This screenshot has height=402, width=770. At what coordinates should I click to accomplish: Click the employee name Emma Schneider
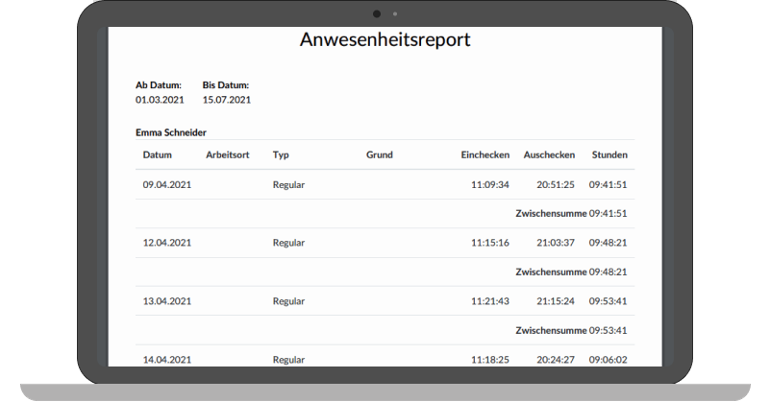tap(171, 133)
